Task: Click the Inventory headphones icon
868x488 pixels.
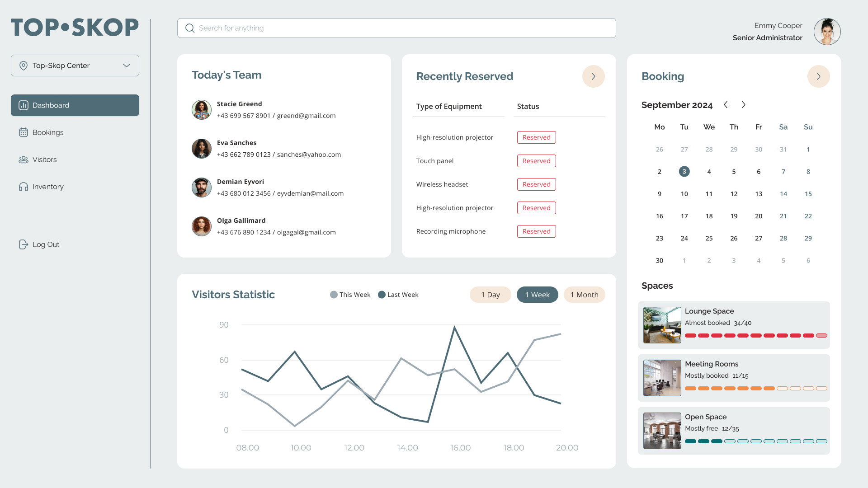Action: [24, 187]
